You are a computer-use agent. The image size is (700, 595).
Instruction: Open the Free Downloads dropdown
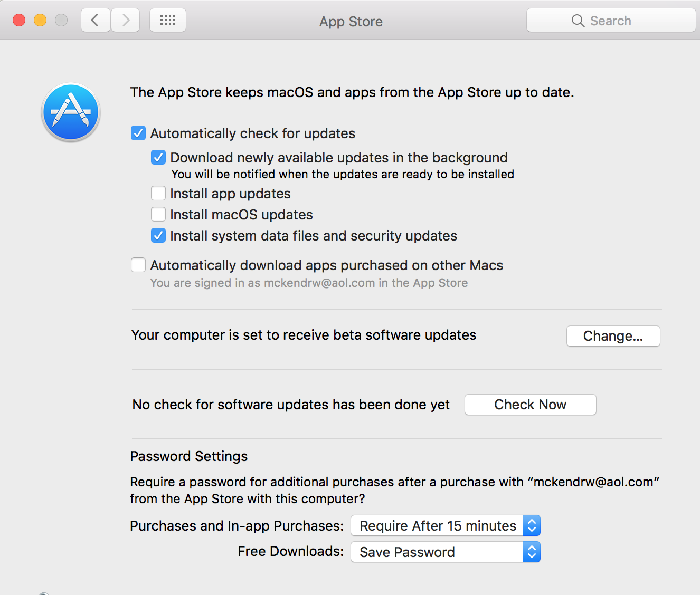[446, 552]
